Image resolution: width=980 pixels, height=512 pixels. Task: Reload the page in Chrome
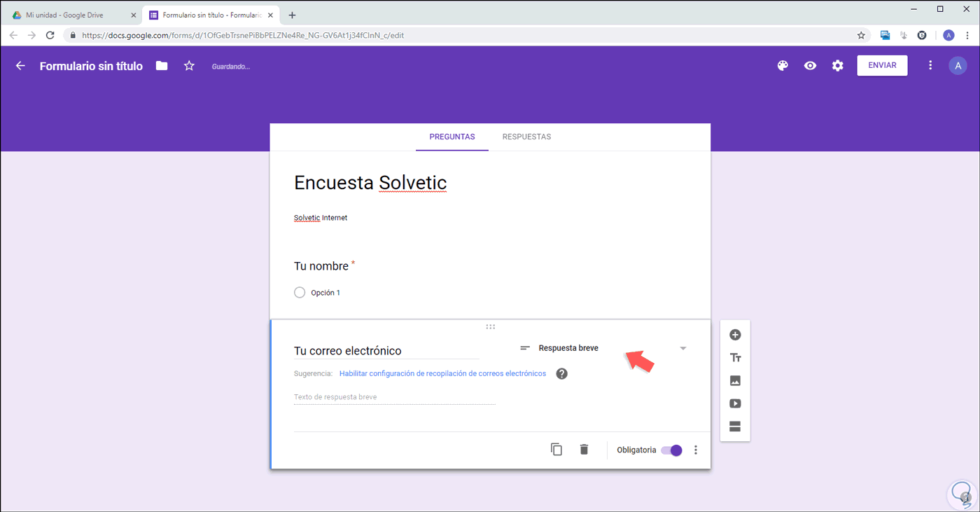pyautogui.click(x=50, y=35)
